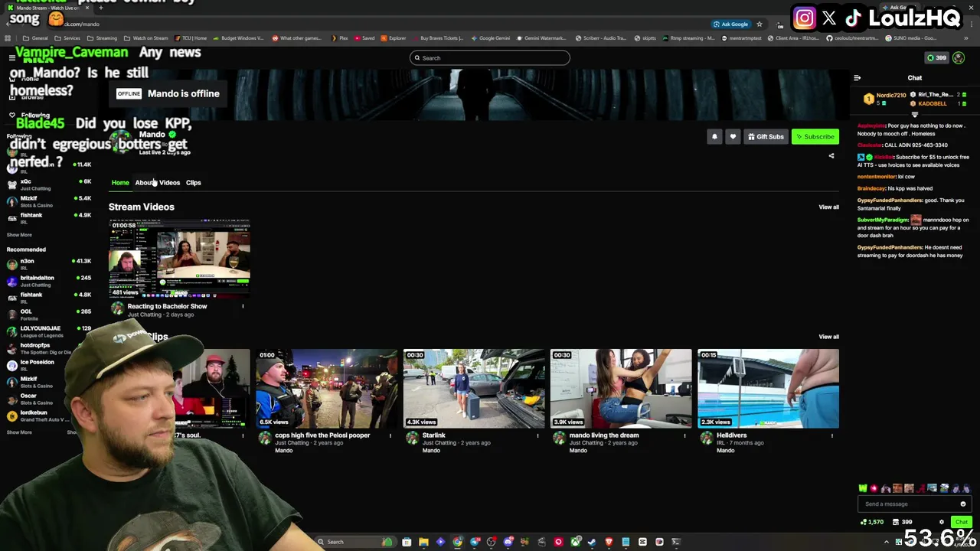Open the user profile avatar menu

click(x=959, y=58)
